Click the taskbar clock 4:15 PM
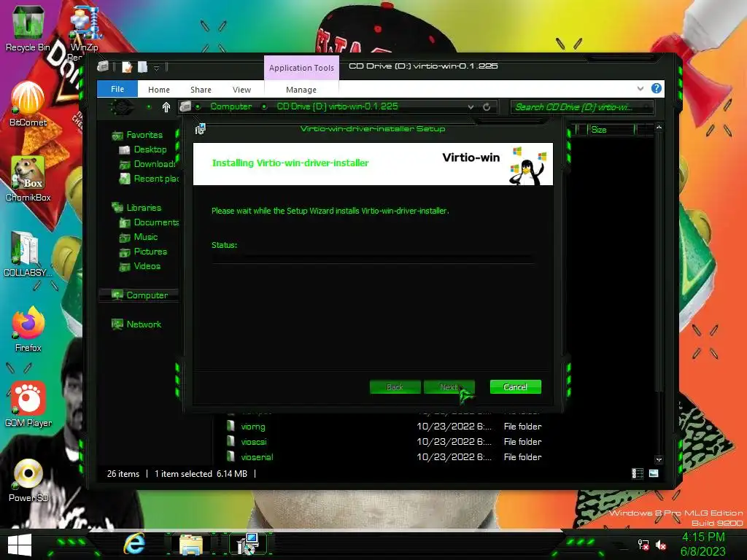Image resolution: width=747 pixels, height=560 pixels. click(703, 537)
